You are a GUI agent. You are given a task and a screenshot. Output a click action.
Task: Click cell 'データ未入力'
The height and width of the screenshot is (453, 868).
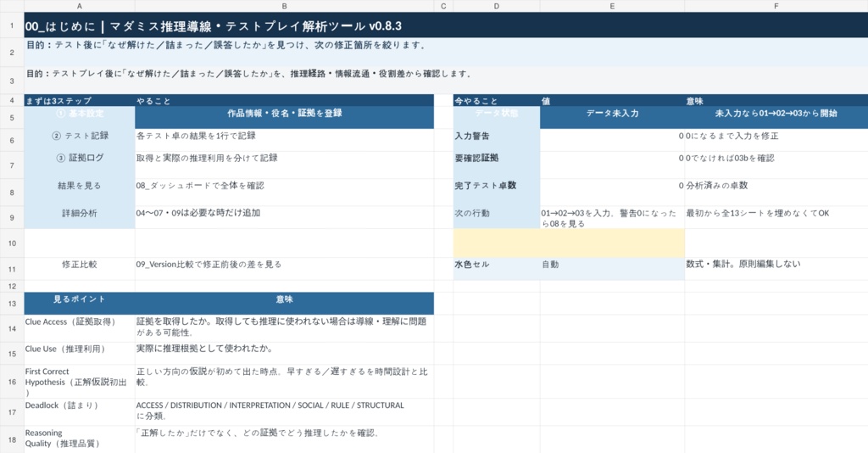[612, 117]
